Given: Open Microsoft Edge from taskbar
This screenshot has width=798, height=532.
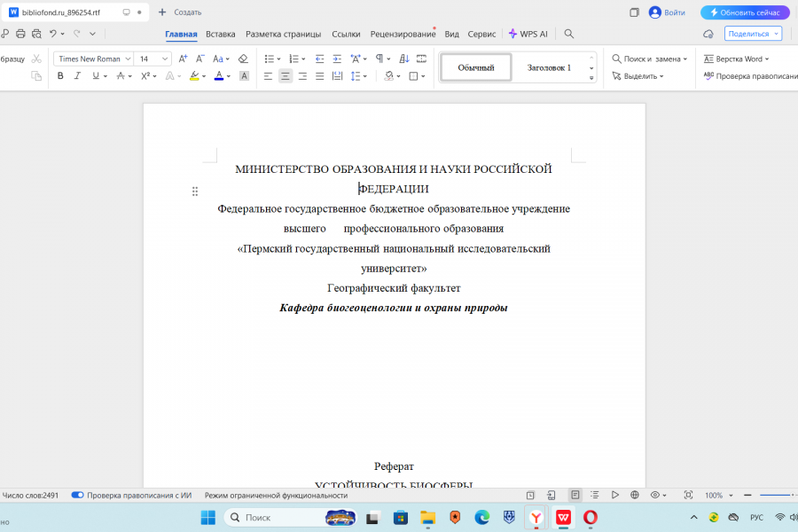Looking at the screenshot, I should pos(482,517).
